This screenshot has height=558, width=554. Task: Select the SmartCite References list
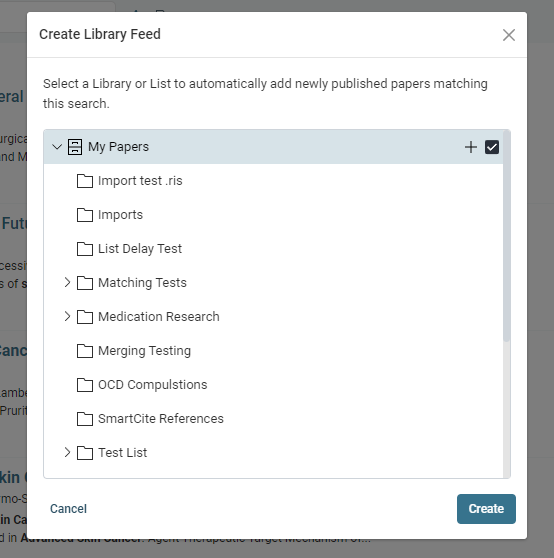pos(161,419)
